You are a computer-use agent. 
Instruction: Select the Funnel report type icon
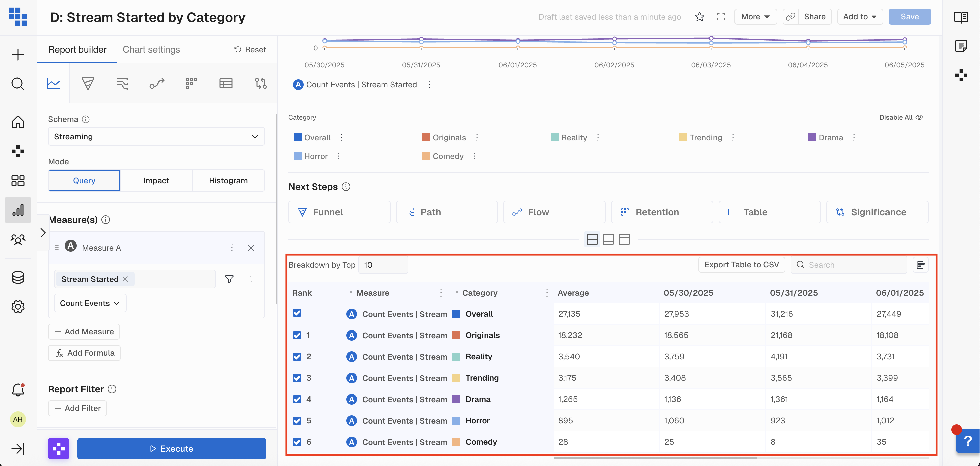[x=88, y=83]
